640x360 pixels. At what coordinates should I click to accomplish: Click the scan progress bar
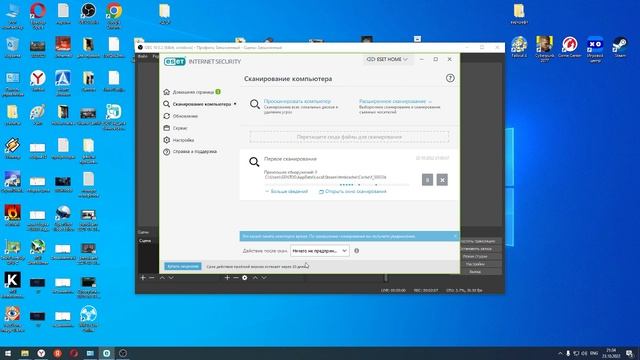[336, 184]
